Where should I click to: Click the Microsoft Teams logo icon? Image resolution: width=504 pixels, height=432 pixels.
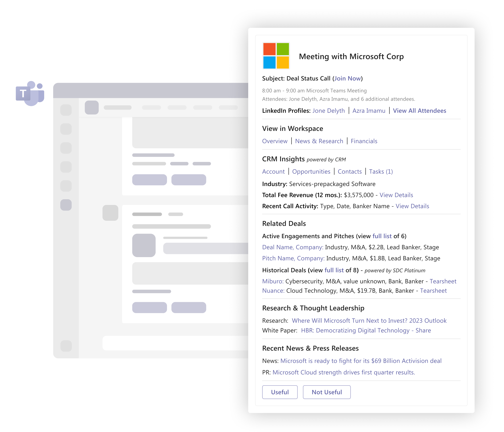tap(30, 93)
